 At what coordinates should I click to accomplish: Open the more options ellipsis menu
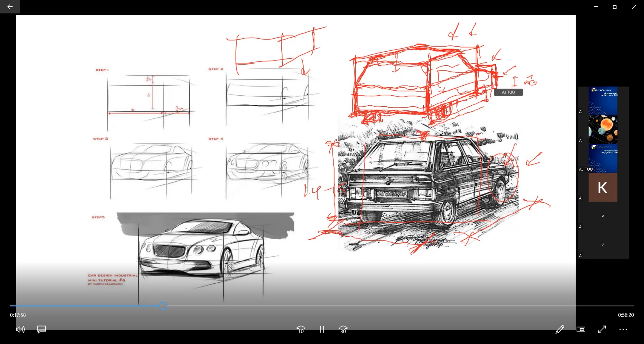pos(623,330)
